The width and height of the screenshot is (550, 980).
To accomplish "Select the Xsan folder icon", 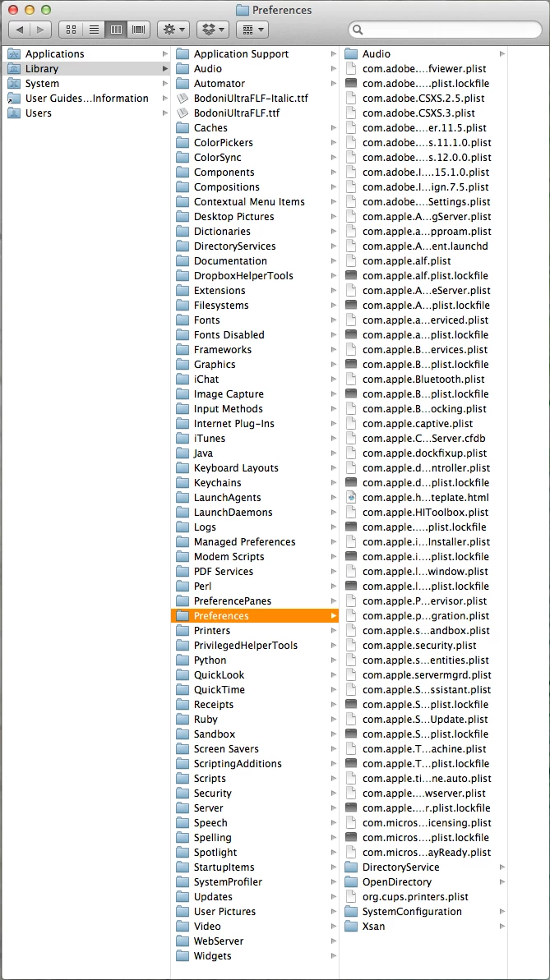I will tap(351, 927).
